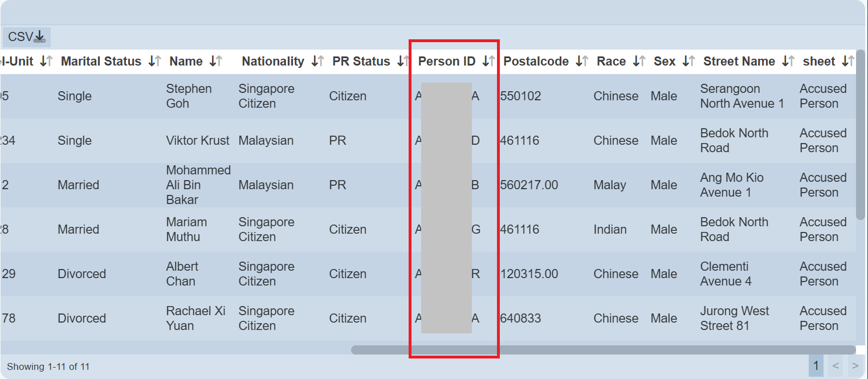Screen dimensions: 868x379
Task: Click the vertical scrollbar thumb
Action: pos(861,134)
